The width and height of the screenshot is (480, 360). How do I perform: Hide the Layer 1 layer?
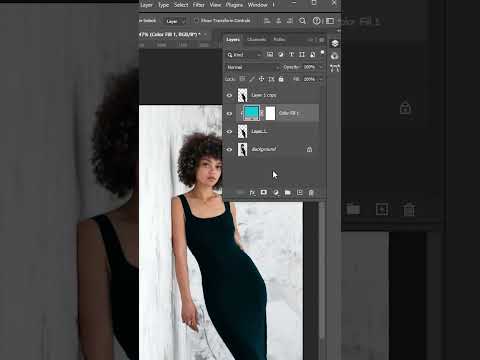[x=229, y=131]
